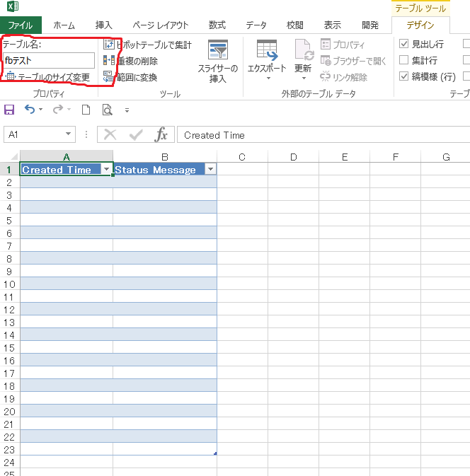
Task: Click the テーブル ツール contextual tab label
Action: tap(420, 8)
